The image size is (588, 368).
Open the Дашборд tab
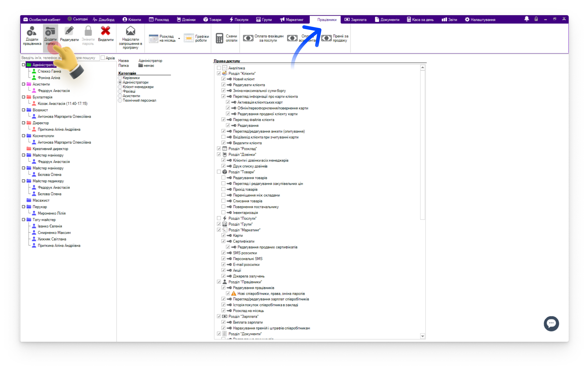click(104, 20)
